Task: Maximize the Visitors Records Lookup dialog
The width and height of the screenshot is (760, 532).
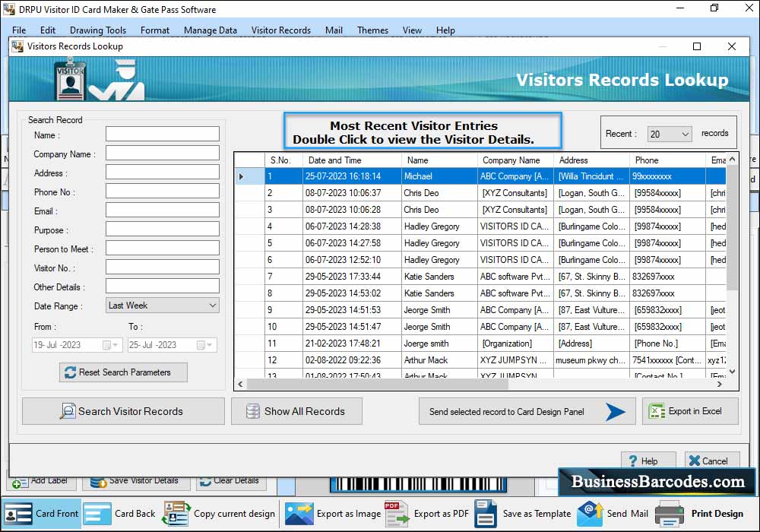Action: [697, 46]
